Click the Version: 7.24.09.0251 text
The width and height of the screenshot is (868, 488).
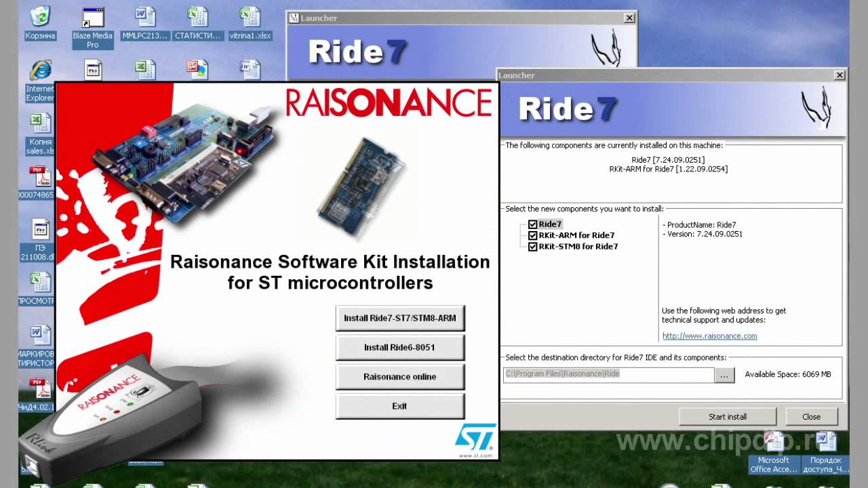[x=703, y=234]
